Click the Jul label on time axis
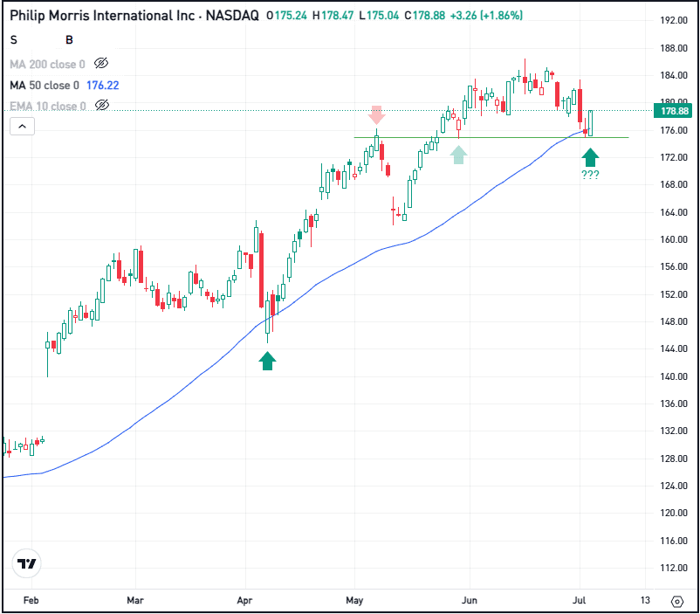700x614 pixels. [579, 600]
